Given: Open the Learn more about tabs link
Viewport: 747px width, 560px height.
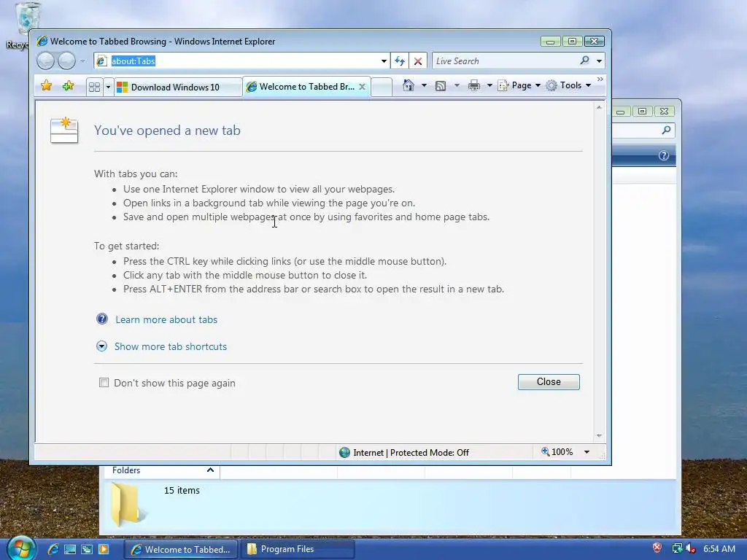Looking at the screenshot, I should pyautogui.click(x=166, y=319).
